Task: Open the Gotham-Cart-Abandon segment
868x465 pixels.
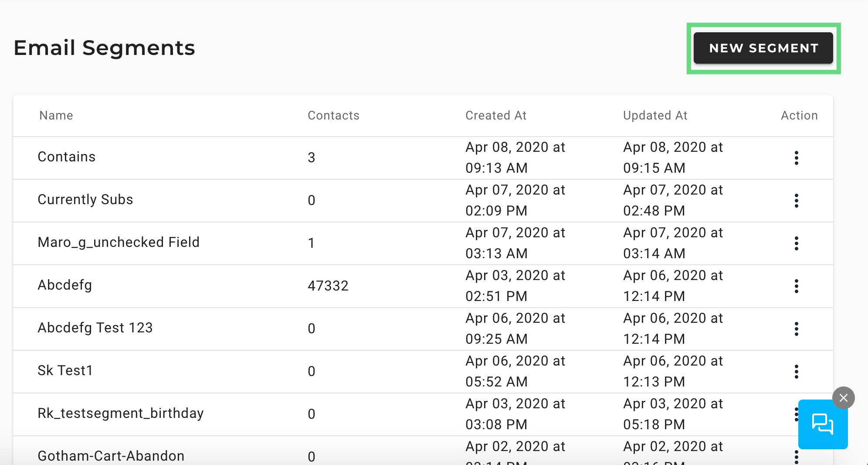Action: click(111, 456)
